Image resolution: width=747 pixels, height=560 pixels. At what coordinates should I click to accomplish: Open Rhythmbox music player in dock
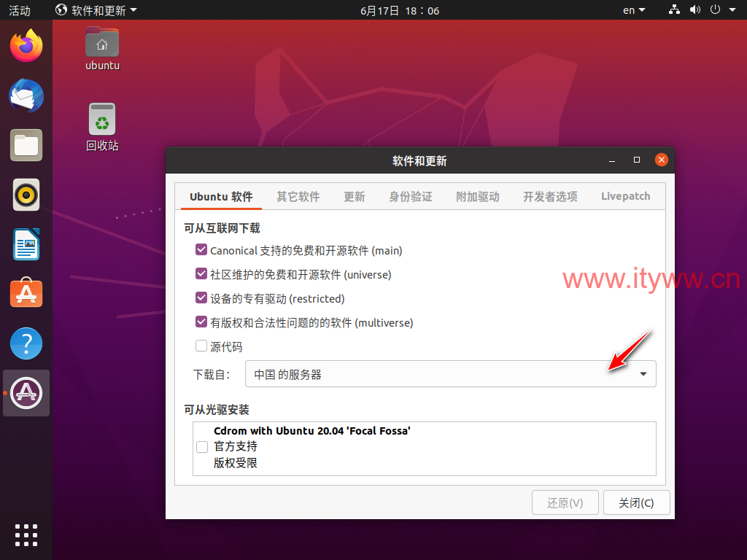point(26,195)
